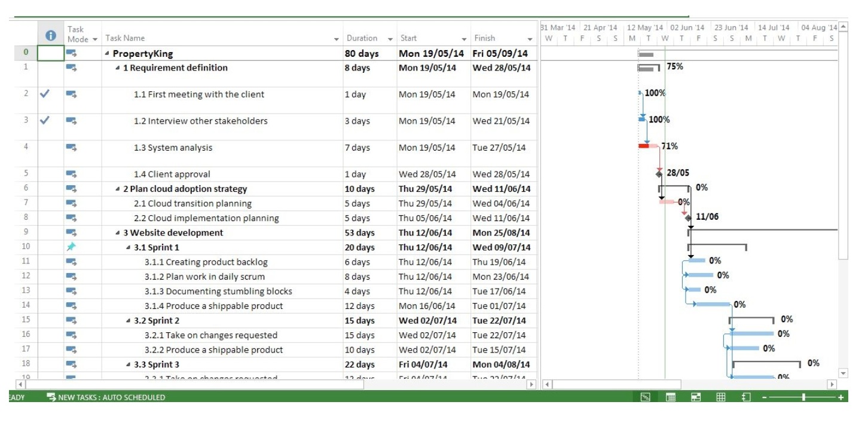The image size is (868, 423).
Task: Open the Task Name column filter dropdown
Action: tap(336, 39)
